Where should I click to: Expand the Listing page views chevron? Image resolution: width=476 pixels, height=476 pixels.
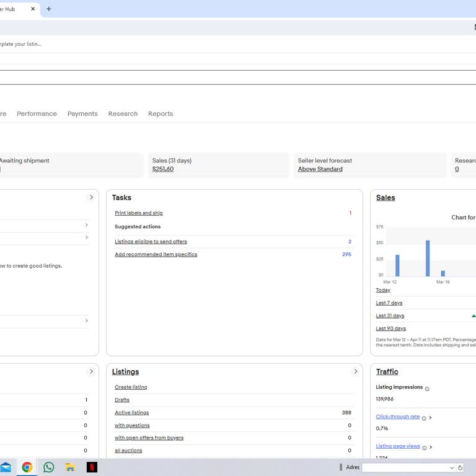[x=431, y=447]
